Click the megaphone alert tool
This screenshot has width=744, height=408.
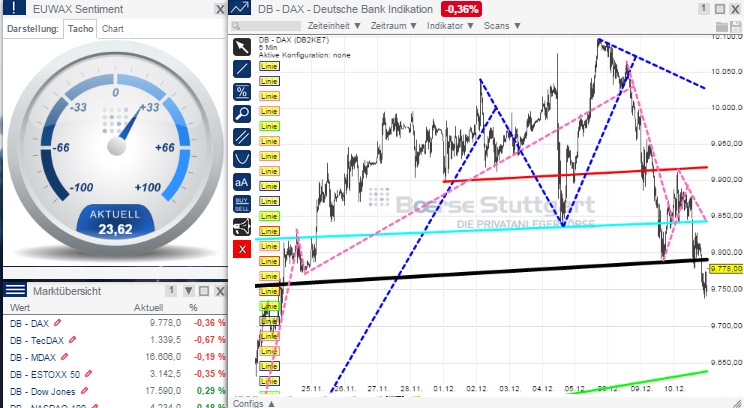point(242,226)
